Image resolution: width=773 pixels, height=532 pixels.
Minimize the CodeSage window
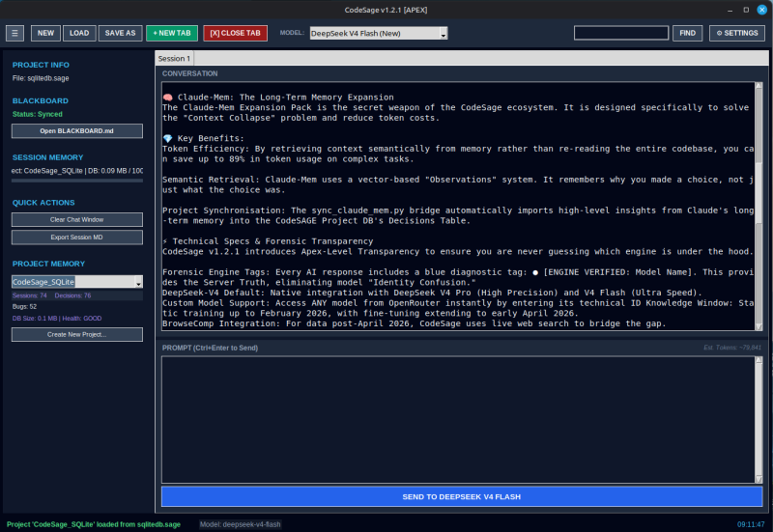(730, 10)
